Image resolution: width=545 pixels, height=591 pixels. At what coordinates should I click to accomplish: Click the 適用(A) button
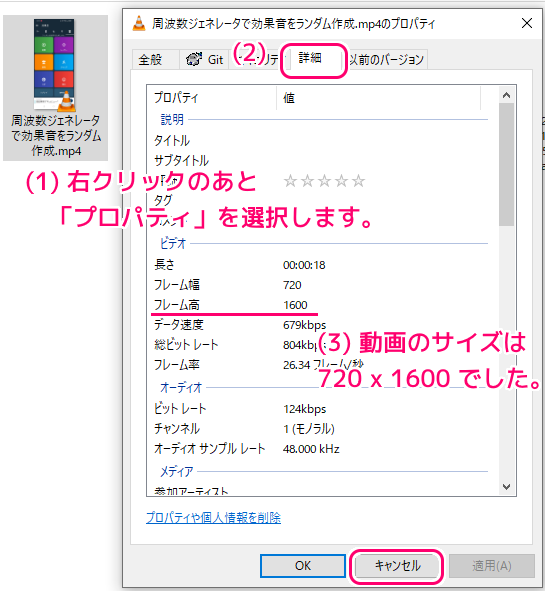point(492,566)
